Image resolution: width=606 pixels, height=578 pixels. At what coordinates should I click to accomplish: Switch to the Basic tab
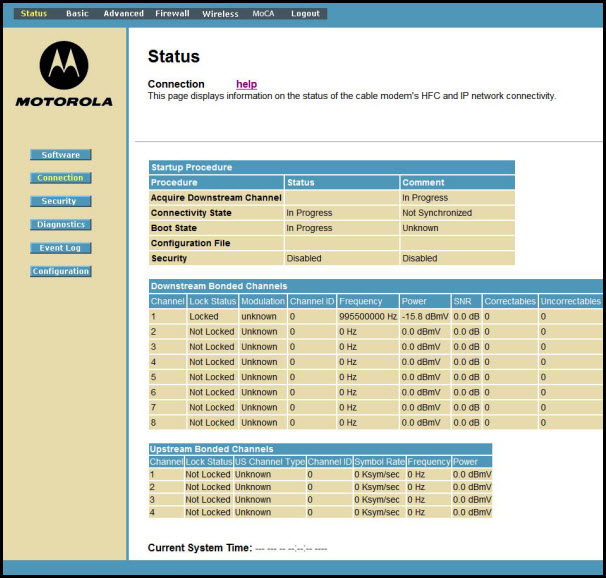77,14
